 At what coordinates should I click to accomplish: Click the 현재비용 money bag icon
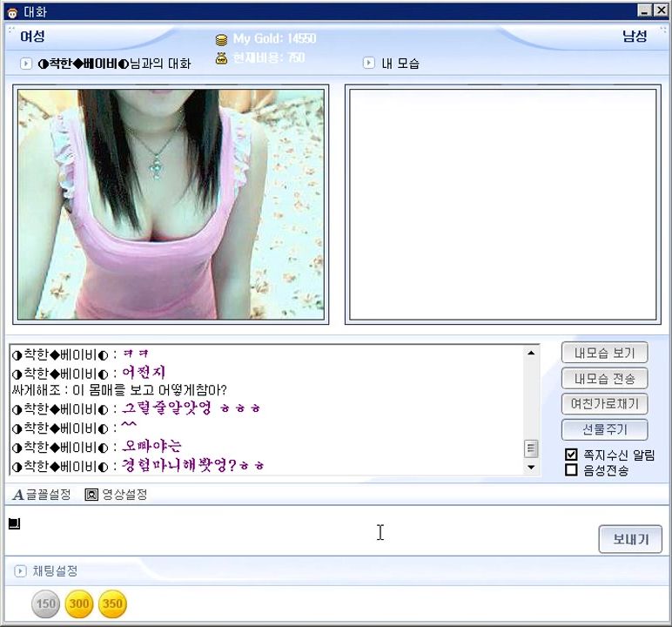tap(221, 58)
